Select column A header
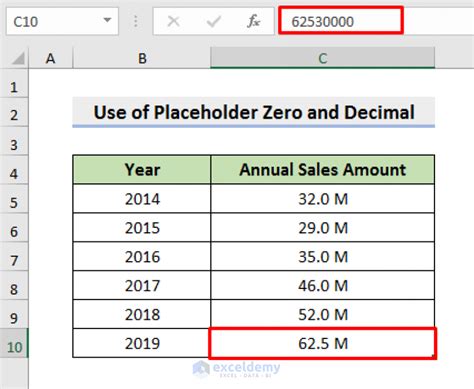The image size is (474, 389). pos(50,59)
